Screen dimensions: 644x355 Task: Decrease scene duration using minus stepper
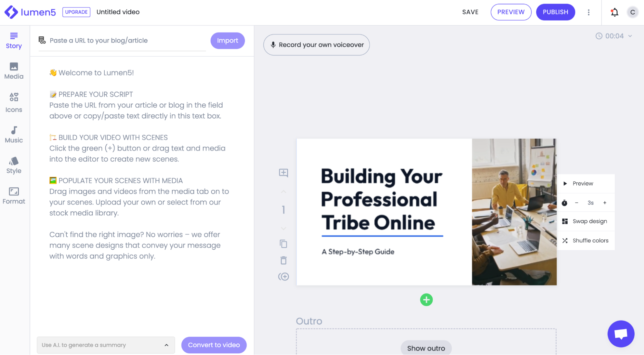click(x=577, y=202)
